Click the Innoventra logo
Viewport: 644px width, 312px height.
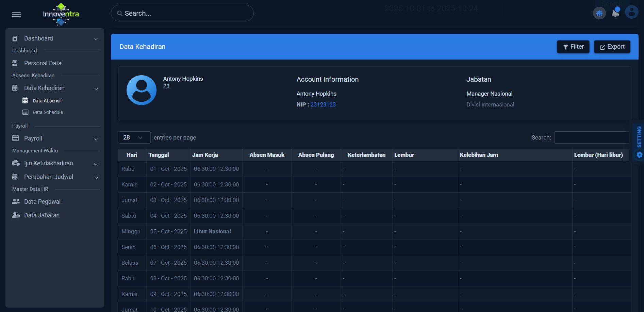[61, 14]
